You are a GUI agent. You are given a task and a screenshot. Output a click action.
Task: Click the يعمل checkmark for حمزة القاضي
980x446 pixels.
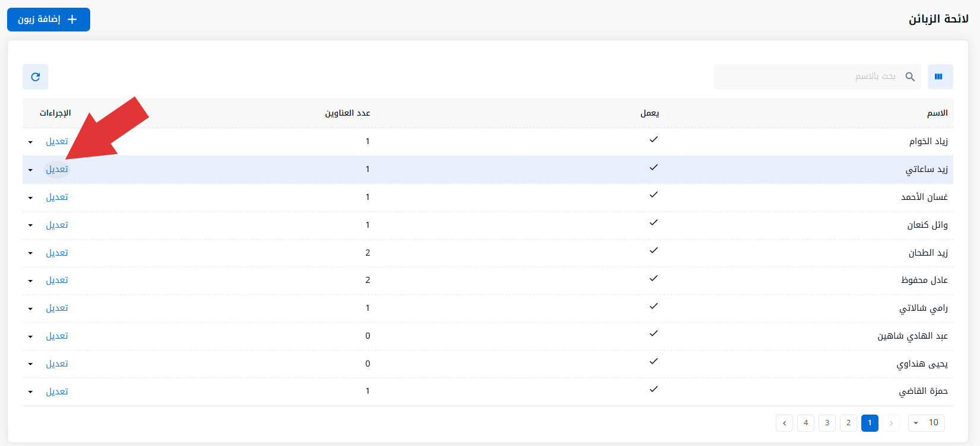click(x=654, y=389)
